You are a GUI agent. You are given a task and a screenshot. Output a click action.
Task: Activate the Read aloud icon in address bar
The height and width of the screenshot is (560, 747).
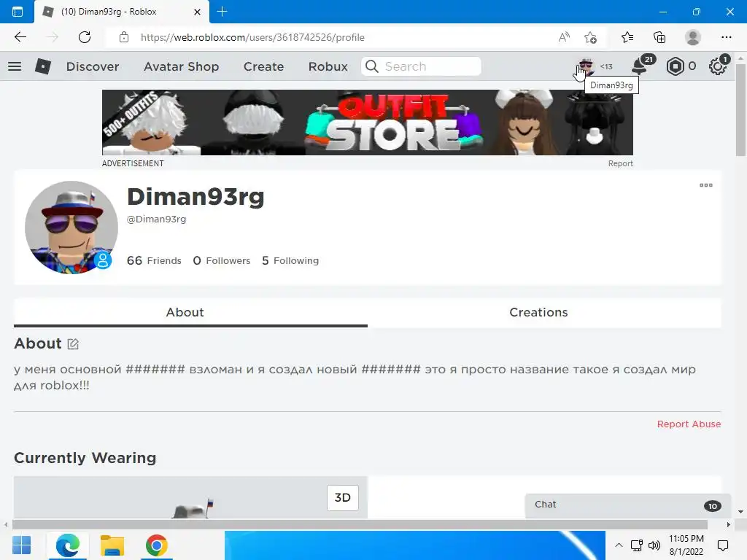(x=564, y=37)
